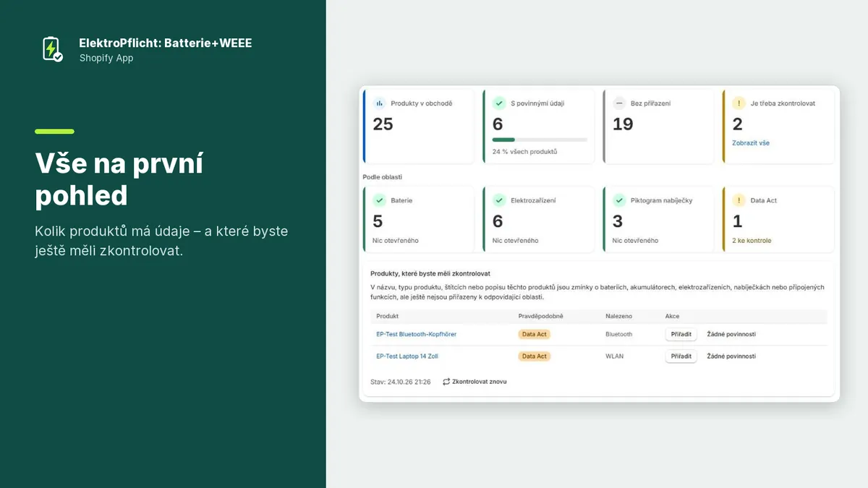
Task: Click the 'ElektroPflicht: Batterie+WEEE' app title
Action: tap(166, 43)
